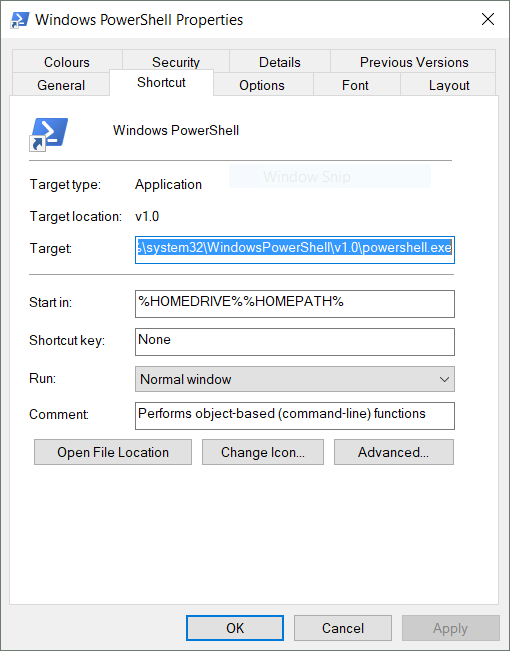Click the Target type value Application

coord(168,184)
